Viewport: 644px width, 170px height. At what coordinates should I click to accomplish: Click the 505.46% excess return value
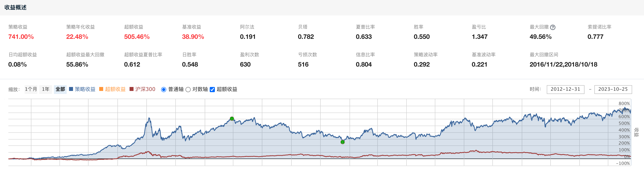(137, 37)
